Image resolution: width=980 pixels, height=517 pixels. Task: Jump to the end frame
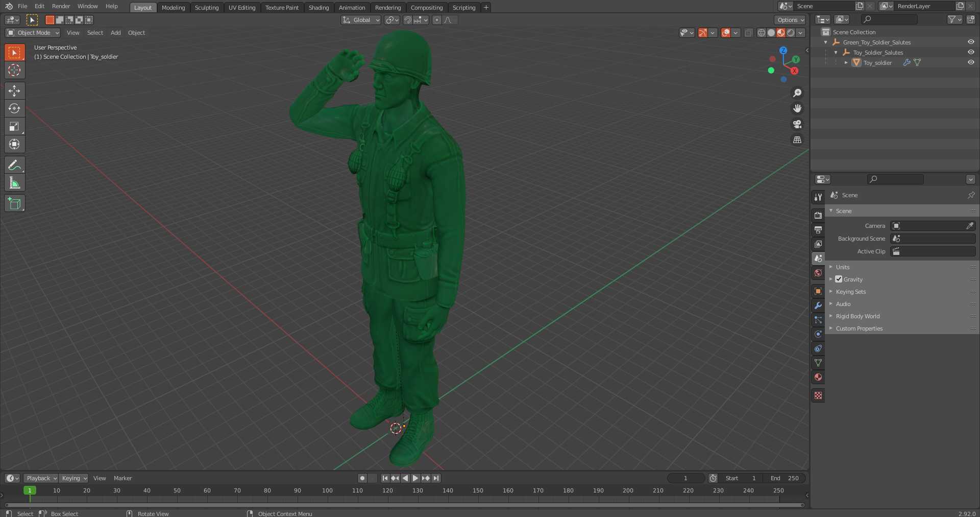click(436, 478)
